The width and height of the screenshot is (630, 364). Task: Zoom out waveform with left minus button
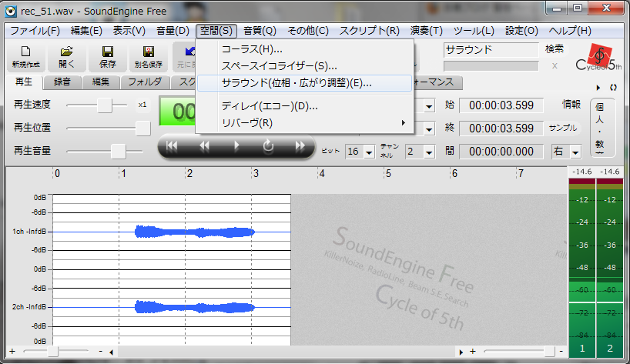(100, 351)
